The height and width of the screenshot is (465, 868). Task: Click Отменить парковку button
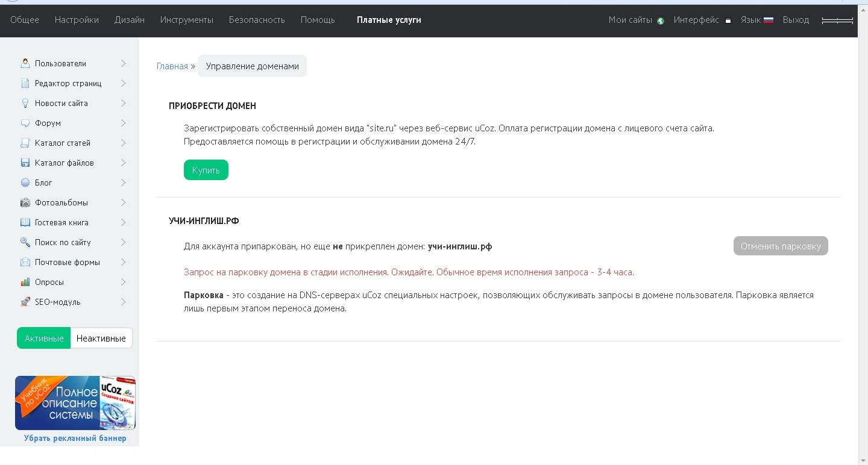click(781, 246)
